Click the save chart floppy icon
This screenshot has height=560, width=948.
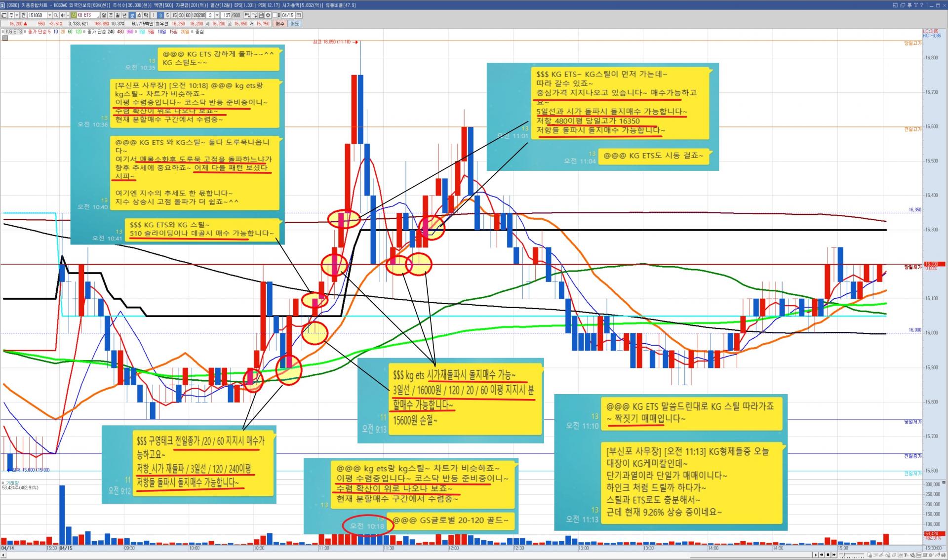(x=261, y=15)
